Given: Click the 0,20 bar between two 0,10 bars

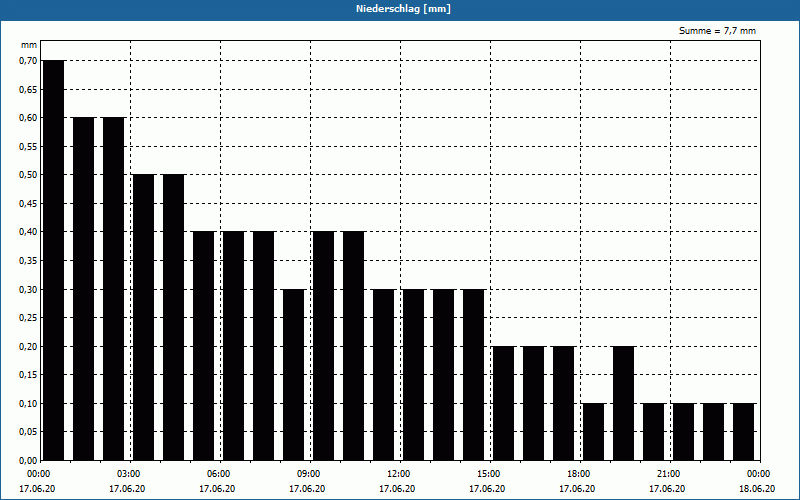Looking at the screenshot, I should [x=623, y=403].
